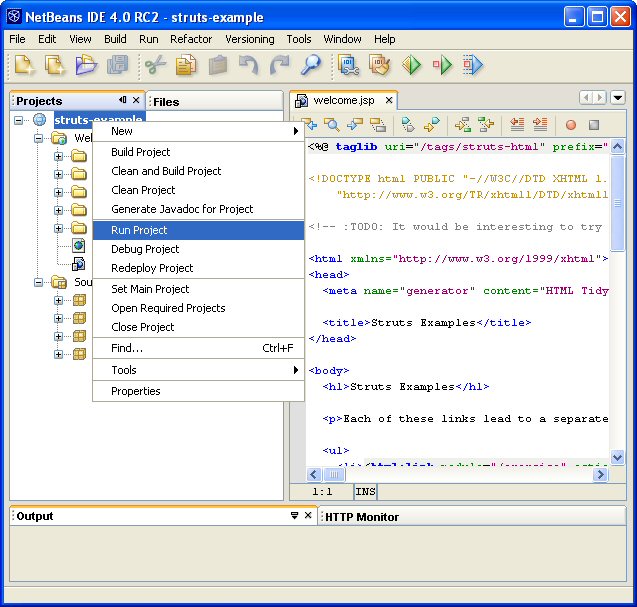This screenshot has height=607, width=637.
Task: Open the editor document list dropdown arrow
Action: 617,97
